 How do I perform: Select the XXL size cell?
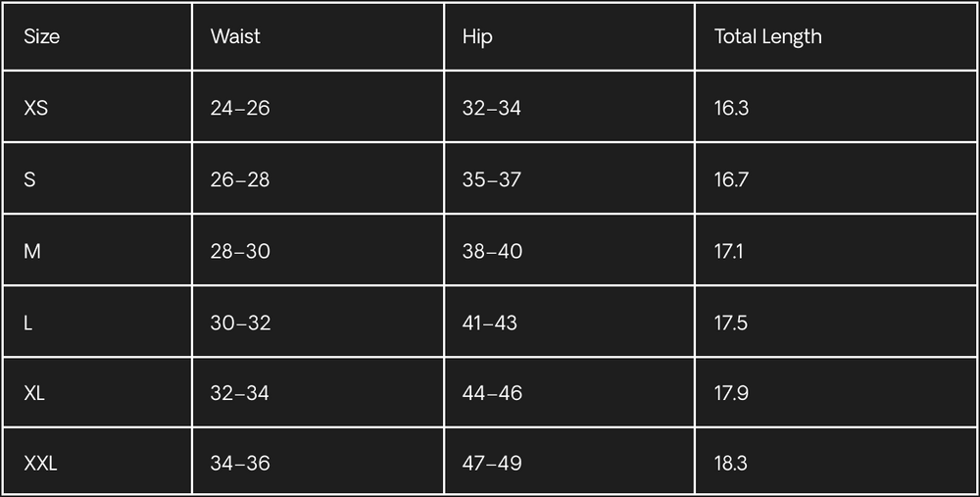point(40,463)
